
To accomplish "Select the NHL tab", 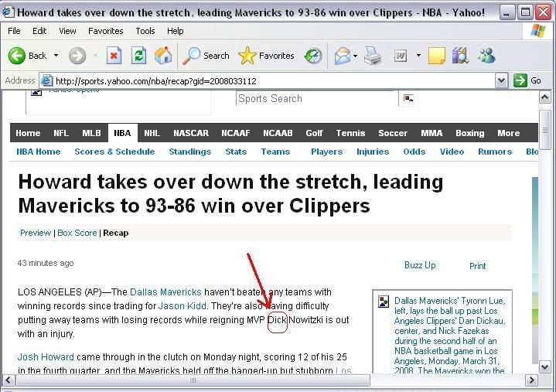I will click(x=152, y=133).
